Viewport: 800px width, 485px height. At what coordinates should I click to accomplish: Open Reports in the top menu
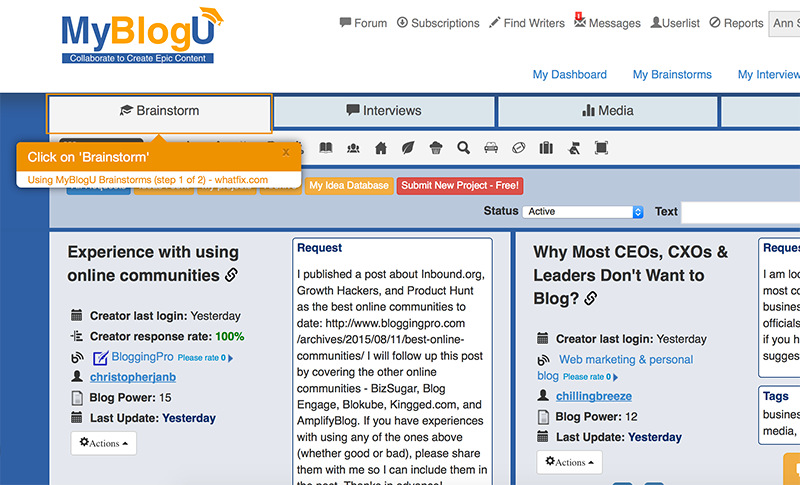point(736,23)
